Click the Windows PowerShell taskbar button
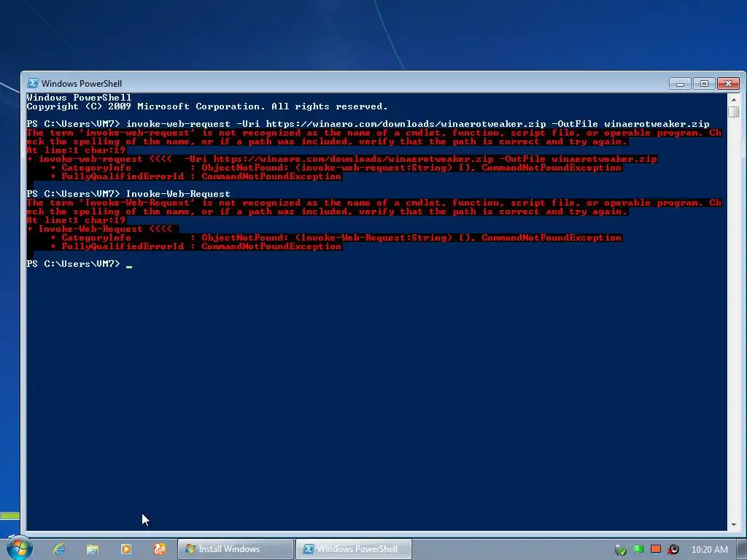The image size is (747, 560). coord(354,549)
